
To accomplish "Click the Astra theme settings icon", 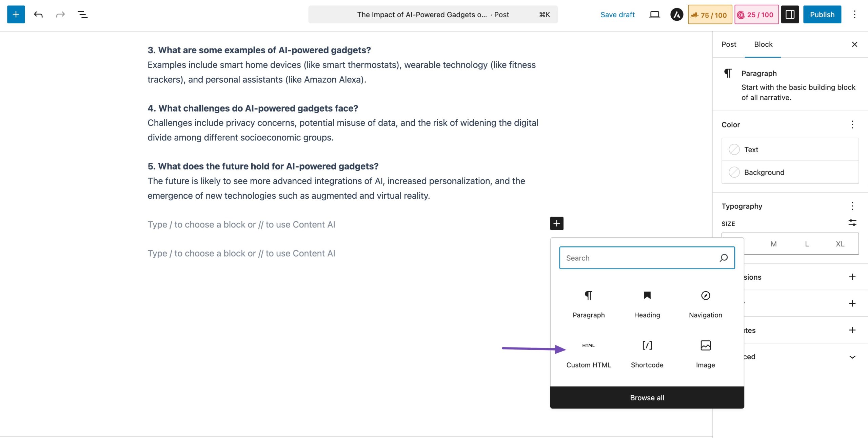I will [676, 15].
